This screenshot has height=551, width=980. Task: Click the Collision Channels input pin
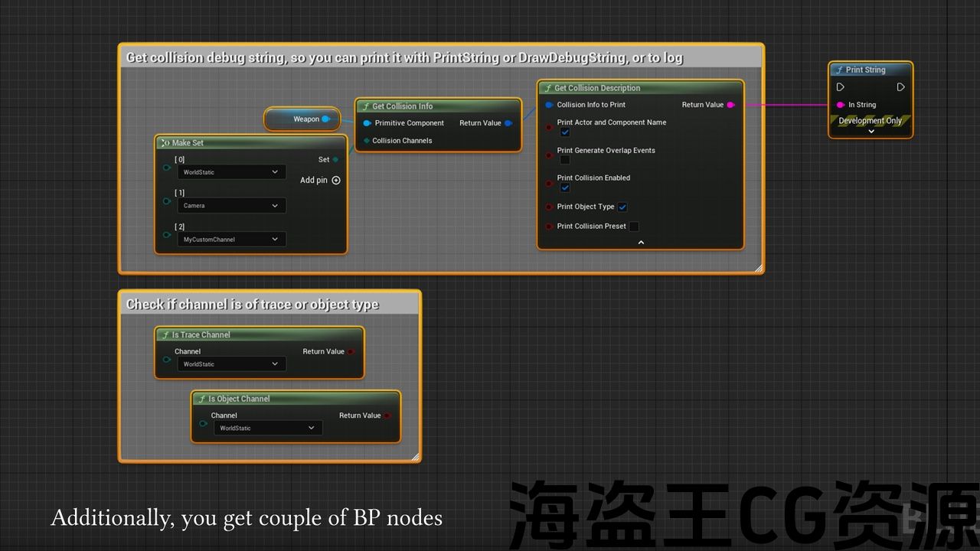tap(366, 141)
